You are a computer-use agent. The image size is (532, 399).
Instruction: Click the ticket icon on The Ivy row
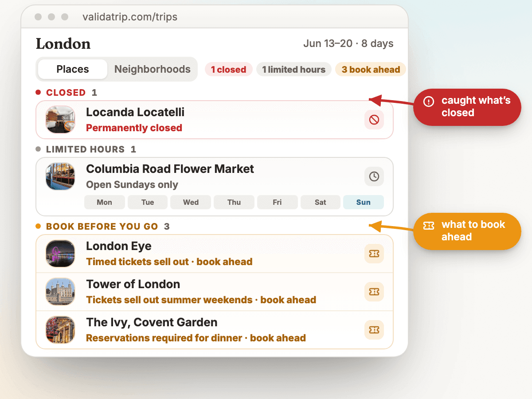click(374, 330)
